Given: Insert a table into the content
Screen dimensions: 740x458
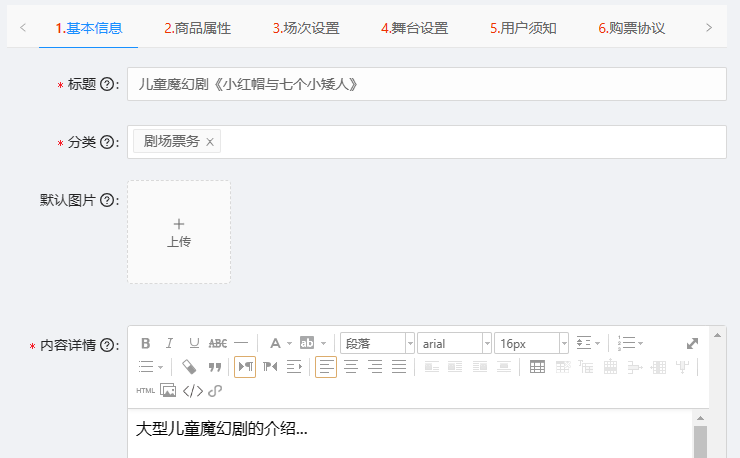Looking at the screenshot, I should [538, 367].
